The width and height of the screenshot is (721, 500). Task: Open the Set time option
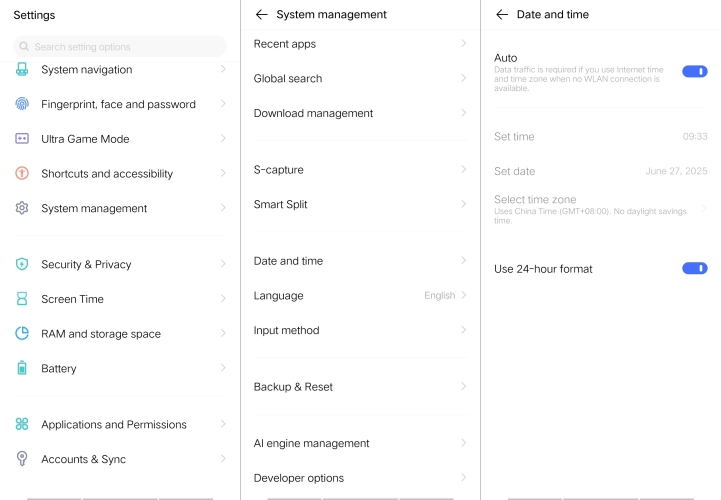click(x=600, y=137)
